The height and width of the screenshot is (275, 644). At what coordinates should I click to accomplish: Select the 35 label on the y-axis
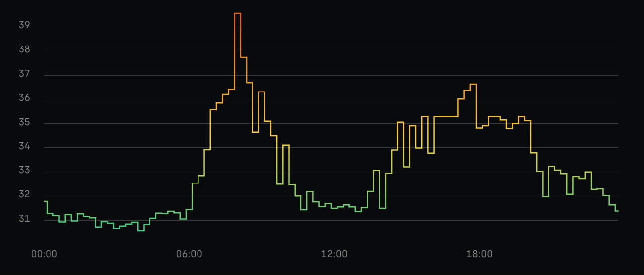[x=24, y=123]
